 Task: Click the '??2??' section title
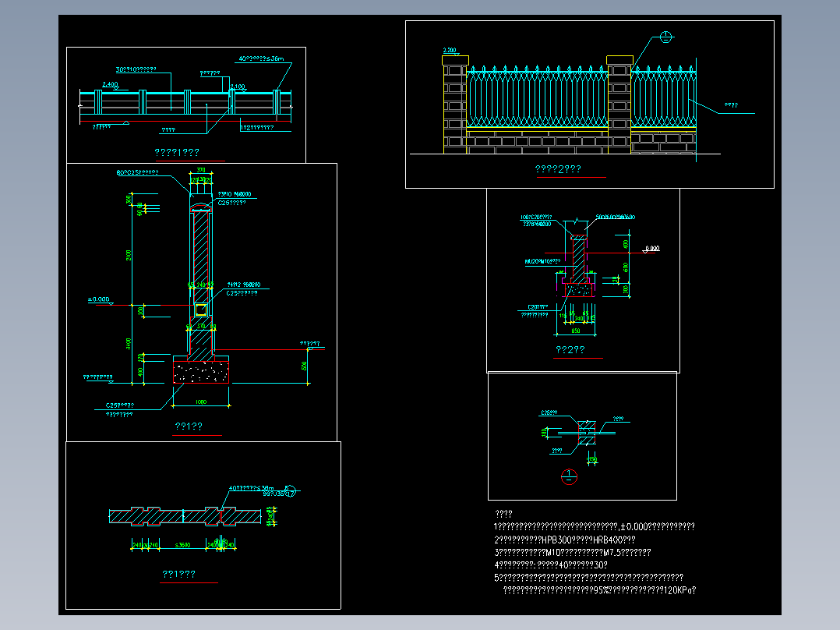[x=570, y=349]
